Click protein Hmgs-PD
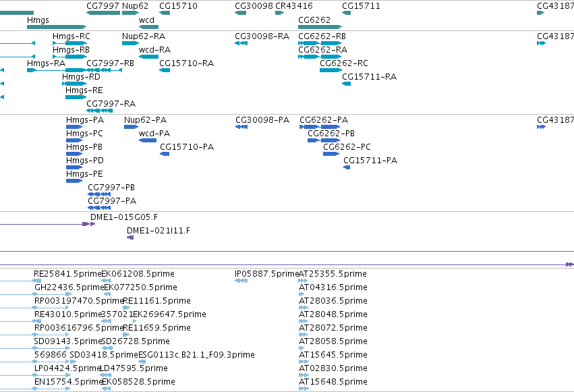This screenshot has width=574, height=392. pos(74,167)
